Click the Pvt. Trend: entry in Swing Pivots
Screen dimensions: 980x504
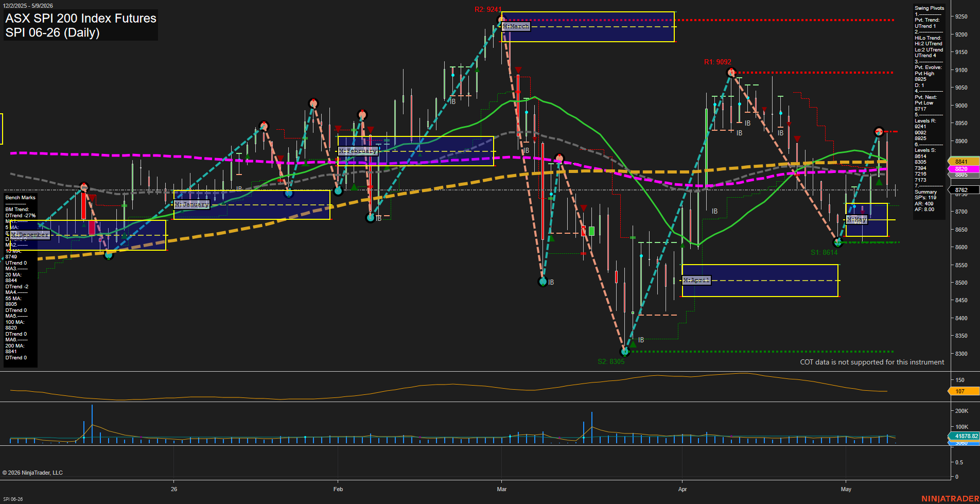click(x=927, y=20)
